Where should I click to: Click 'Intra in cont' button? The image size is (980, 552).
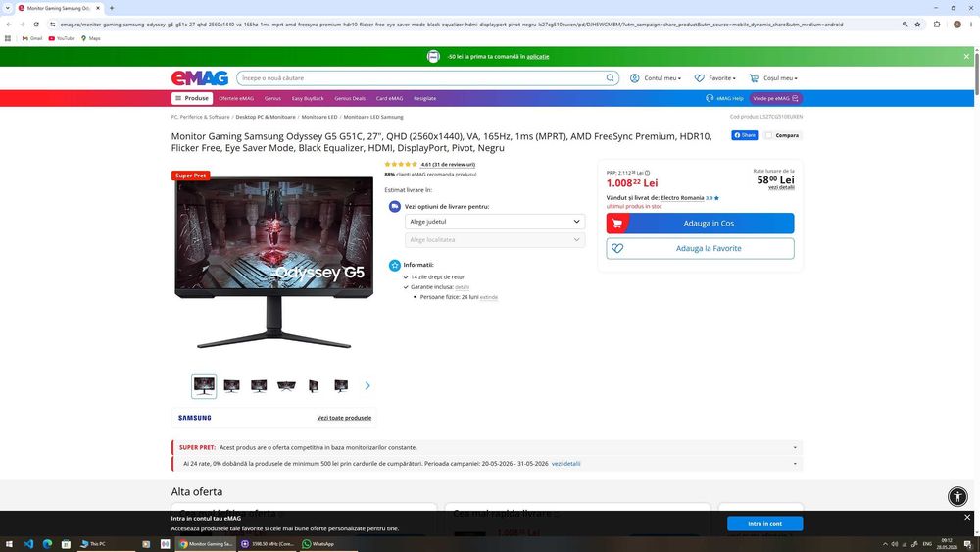pos(765,524)
